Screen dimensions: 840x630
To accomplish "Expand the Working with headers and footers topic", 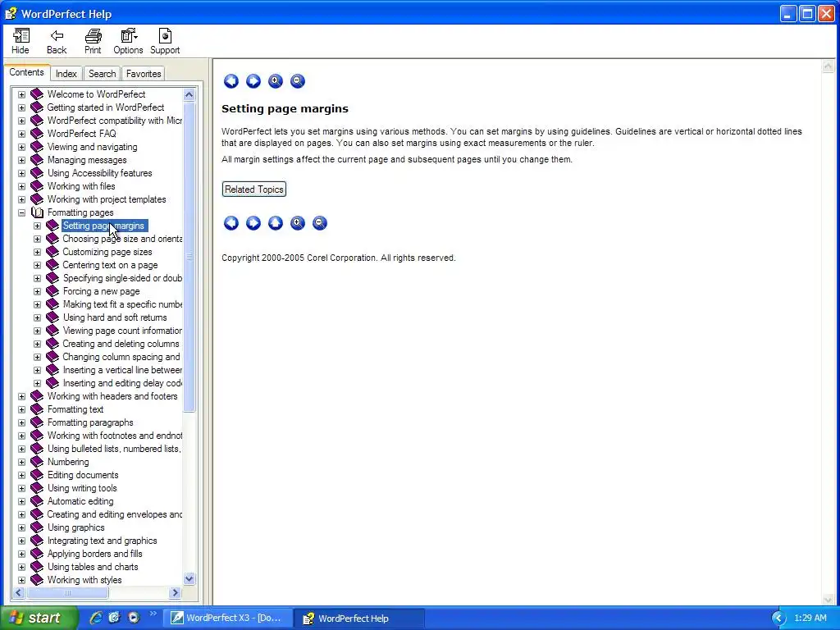I will pos(21,396).
